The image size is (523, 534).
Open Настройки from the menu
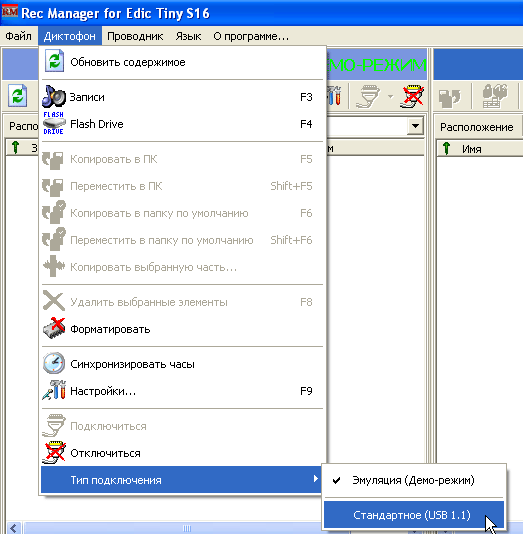(x=182, y=391)
